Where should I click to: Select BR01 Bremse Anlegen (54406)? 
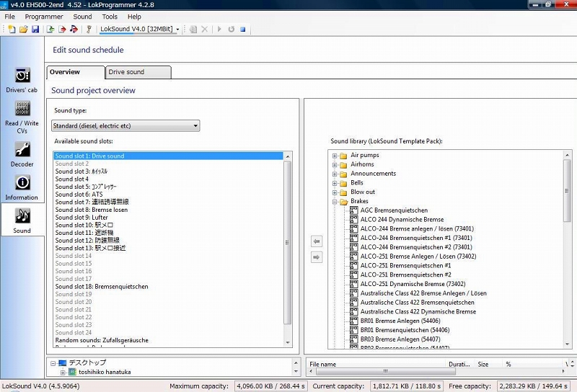pyautogui.click(x=400, y=321)
